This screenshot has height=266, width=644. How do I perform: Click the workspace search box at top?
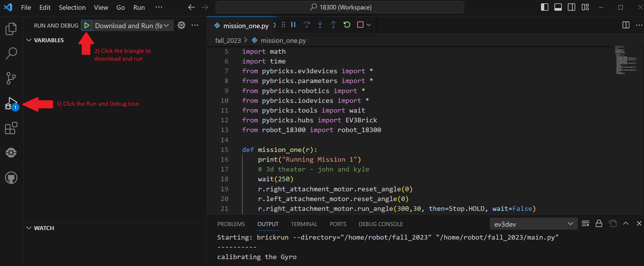point(340,7)
